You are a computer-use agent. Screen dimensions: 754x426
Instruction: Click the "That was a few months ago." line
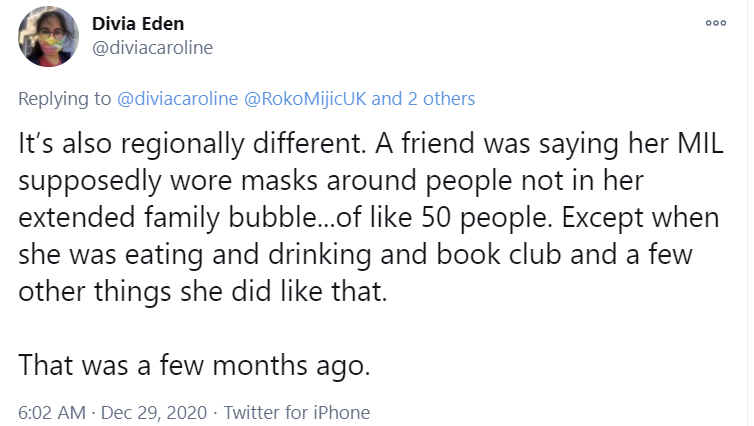pos(194,366)
